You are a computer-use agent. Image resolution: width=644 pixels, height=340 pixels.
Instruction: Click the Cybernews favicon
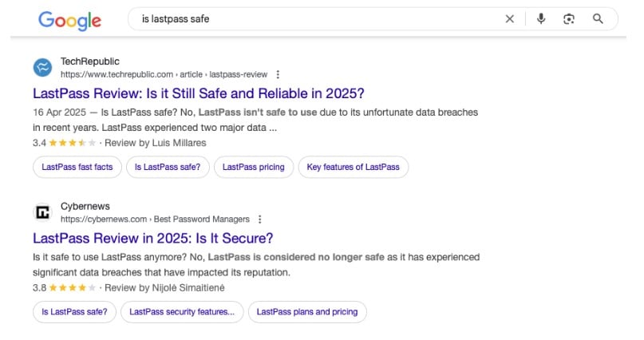(43, 213)
